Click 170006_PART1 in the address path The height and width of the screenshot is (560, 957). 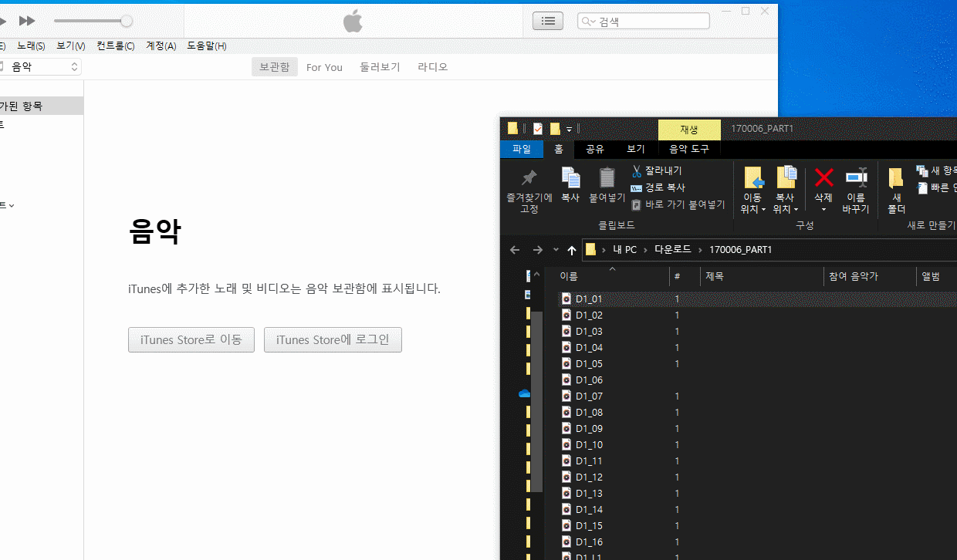pyautogui.click(x=740, y=250)
